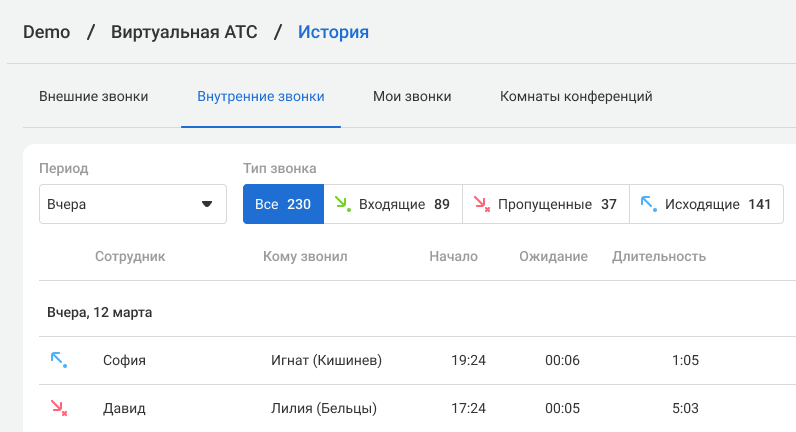Click the История breadcrumb
Image resolution: width=796 pixels, height=432 pixels.
click(x=333, y=32)
